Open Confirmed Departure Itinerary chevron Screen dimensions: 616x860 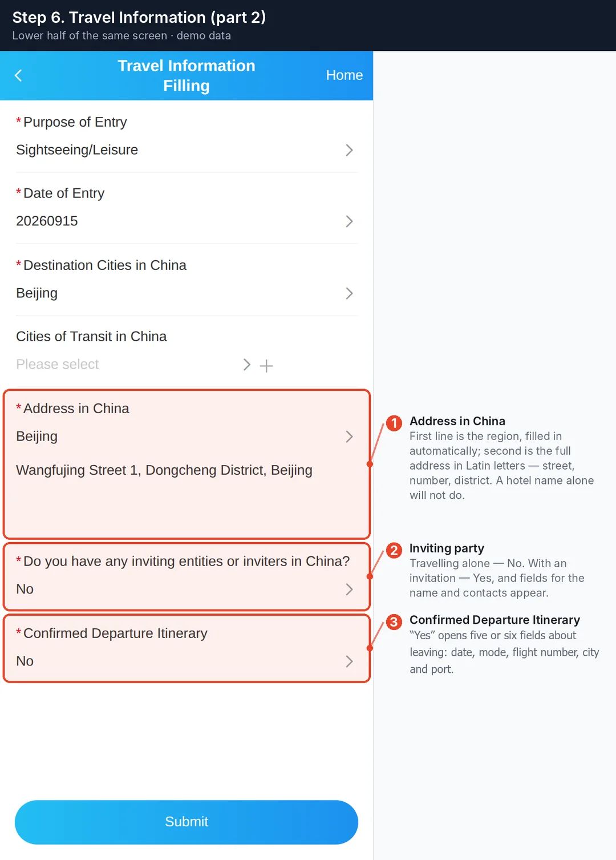point(349,661)
